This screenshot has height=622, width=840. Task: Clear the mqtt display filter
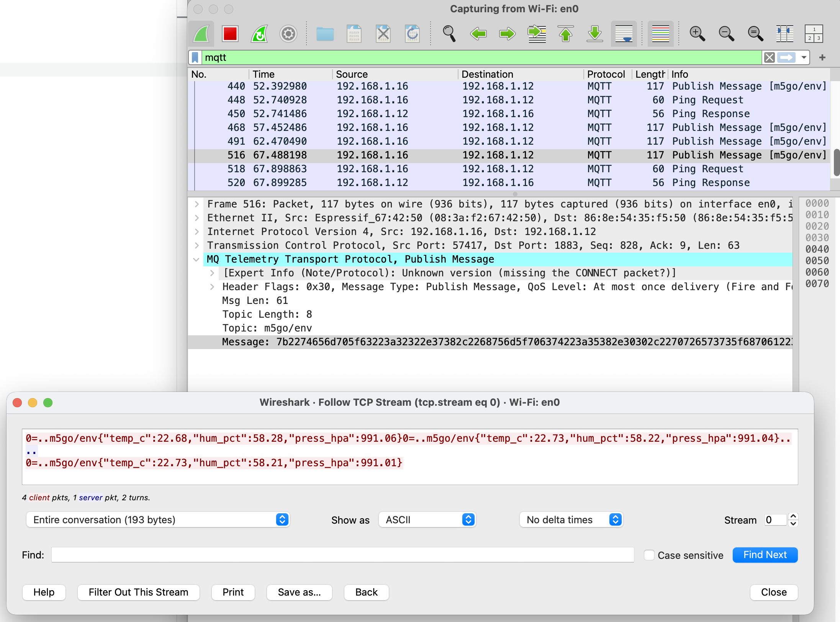click(769, 57)
